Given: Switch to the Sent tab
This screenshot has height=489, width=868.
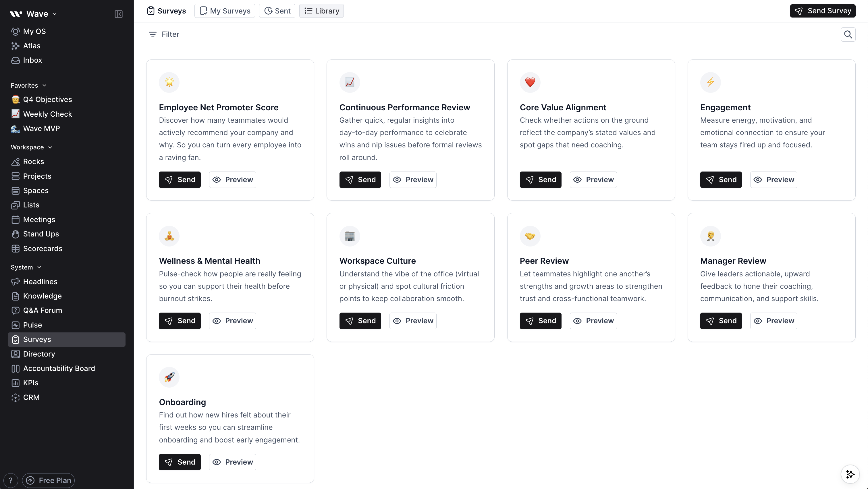Looking at the screenshot, I should (x=277, y=11).
